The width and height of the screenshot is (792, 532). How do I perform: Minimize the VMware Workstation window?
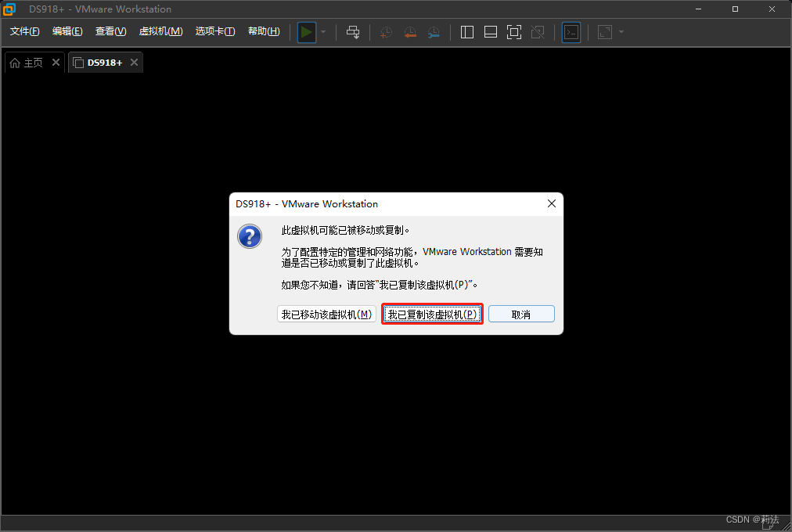point(699,9)
